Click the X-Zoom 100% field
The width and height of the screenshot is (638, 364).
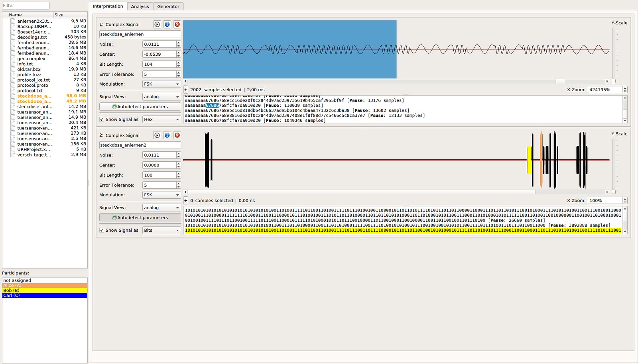click(x=605, y=201)
